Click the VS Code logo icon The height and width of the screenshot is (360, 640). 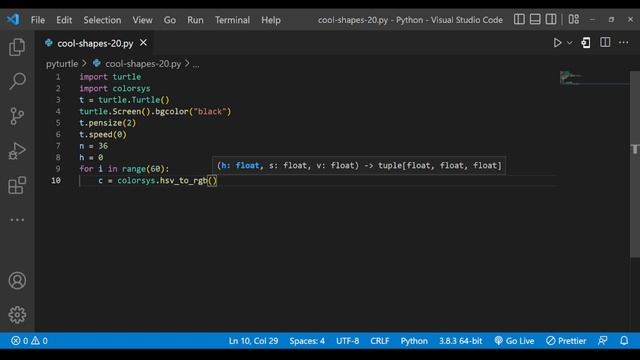point(13,19)
